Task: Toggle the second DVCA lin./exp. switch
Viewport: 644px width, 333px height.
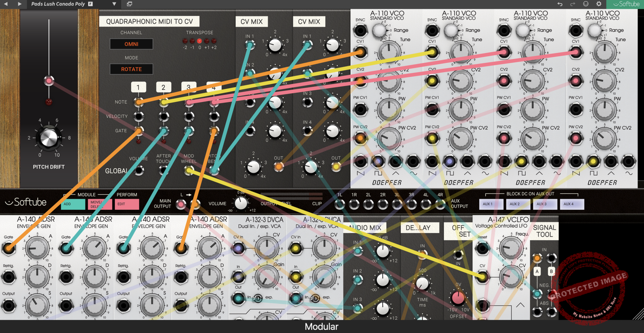Action: coord(315,298)
